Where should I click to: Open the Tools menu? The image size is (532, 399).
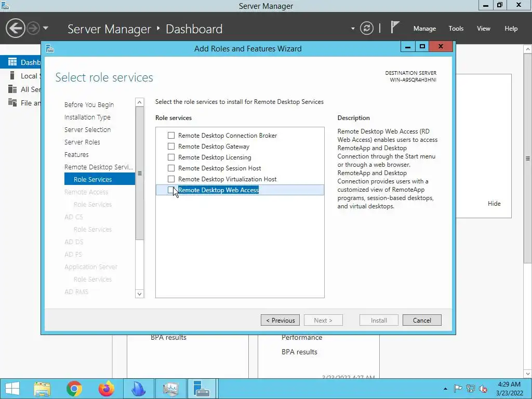(x=456, y=29)
